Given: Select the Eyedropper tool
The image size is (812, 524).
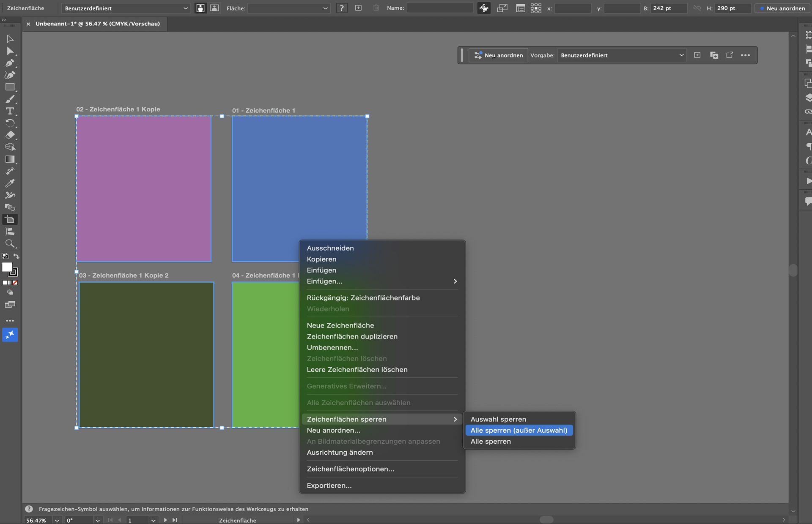Looking at the screenshot, I should (x=10, y=183).
